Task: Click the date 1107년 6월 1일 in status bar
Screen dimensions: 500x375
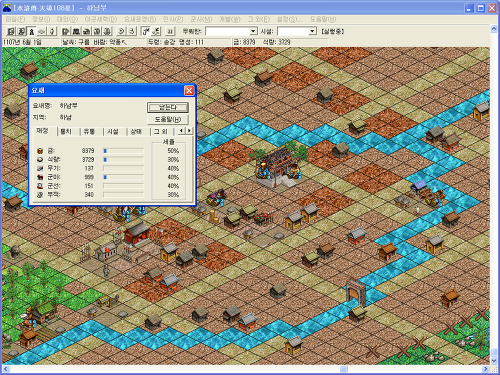Action: click(x=22, y=42)
